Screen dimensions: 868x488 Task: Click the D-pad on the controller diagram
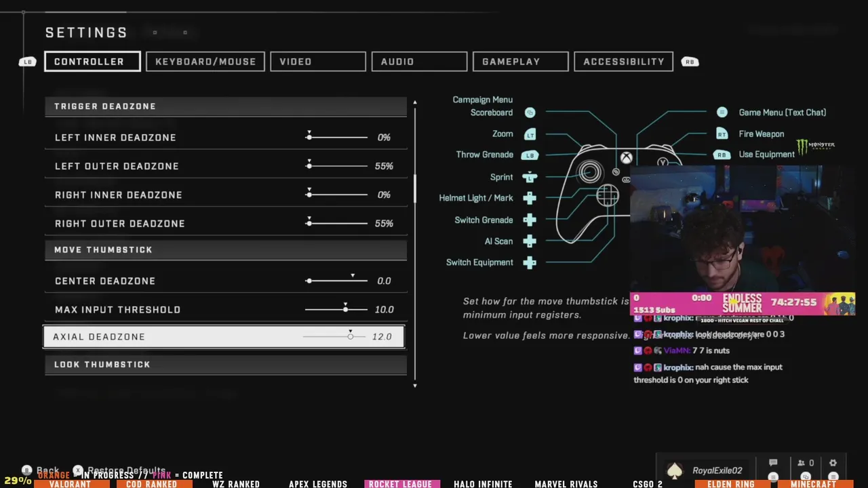608,197
